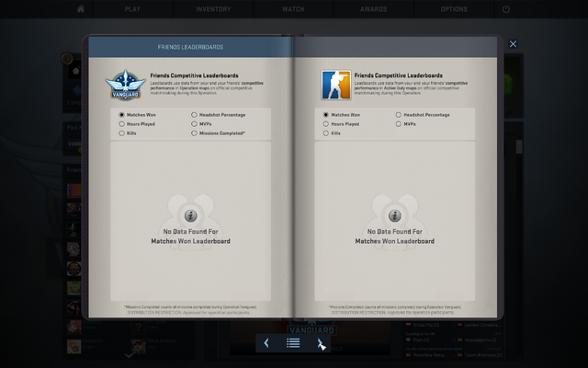The height and width of the screenshot is (368, 588).
Task: Click the info icon on the left page
Action: click(190, 216)
